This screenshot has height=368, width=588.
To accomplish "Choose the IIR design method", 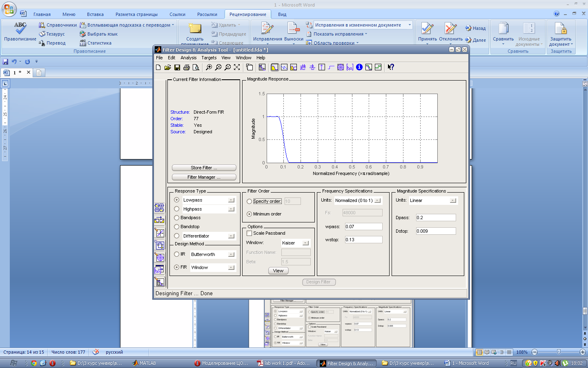I will coord(177,254).
